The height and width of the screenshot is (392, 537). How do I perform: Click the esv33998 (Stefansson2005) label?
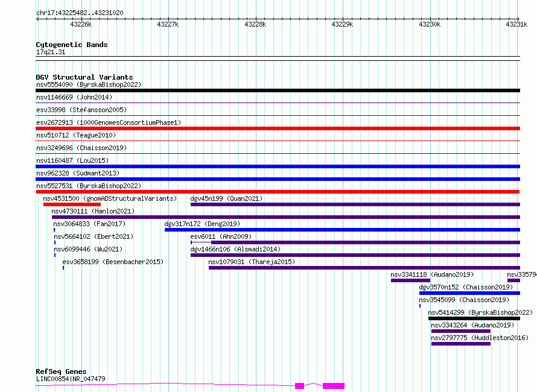[x=81, y=110]
